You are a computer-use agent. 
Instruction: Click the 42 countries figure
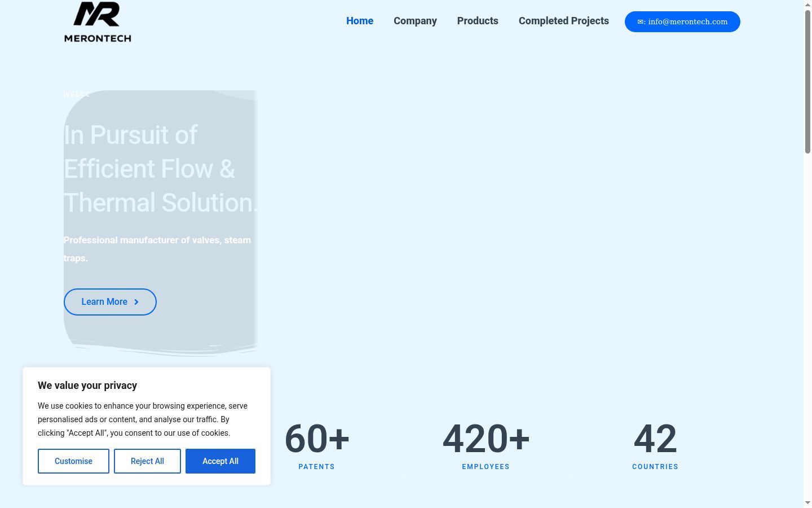pos(655,439)
